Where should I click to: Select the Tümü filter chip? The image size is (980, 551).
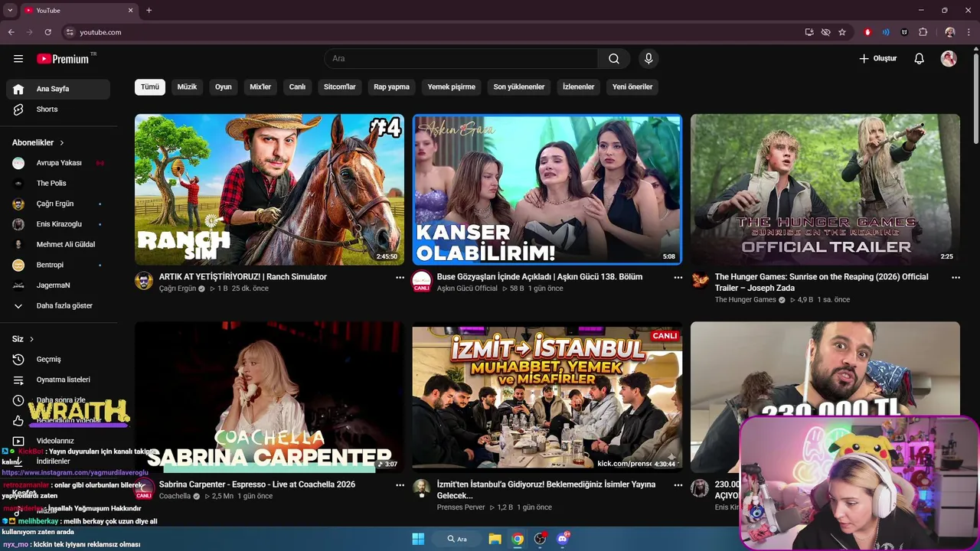pyautogui.click(x=150, y=87)
